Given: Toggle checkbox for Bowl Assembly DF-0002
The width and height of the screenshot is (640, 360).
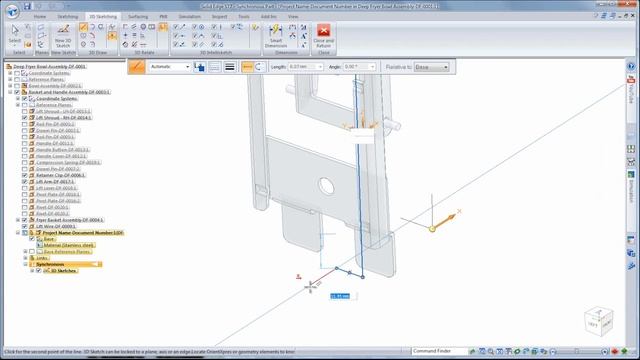Looking at the screenshot, I should pos(17,86).
